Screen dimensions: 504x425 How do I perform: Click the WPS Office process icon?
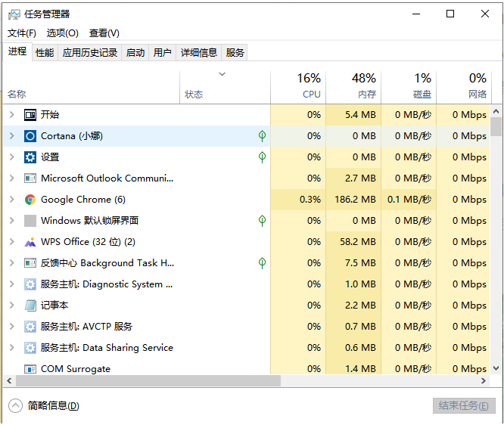(30, 242)
